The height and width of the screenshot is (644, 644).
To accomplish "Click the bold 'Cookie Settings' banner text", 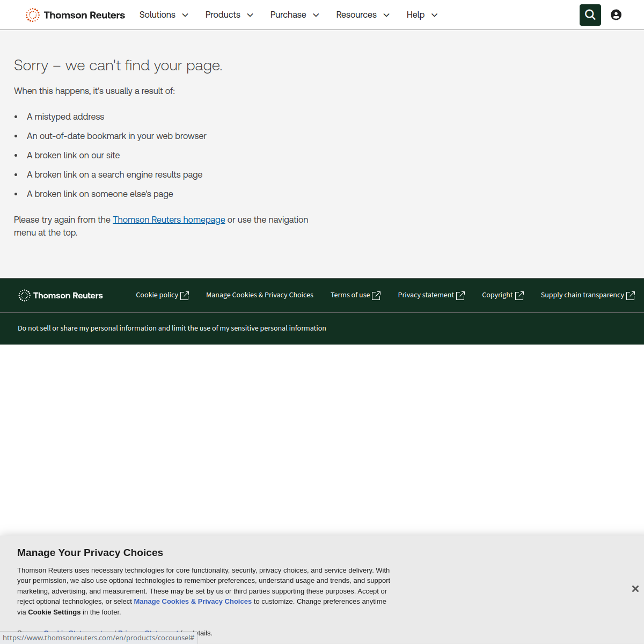I will point(54,612).
